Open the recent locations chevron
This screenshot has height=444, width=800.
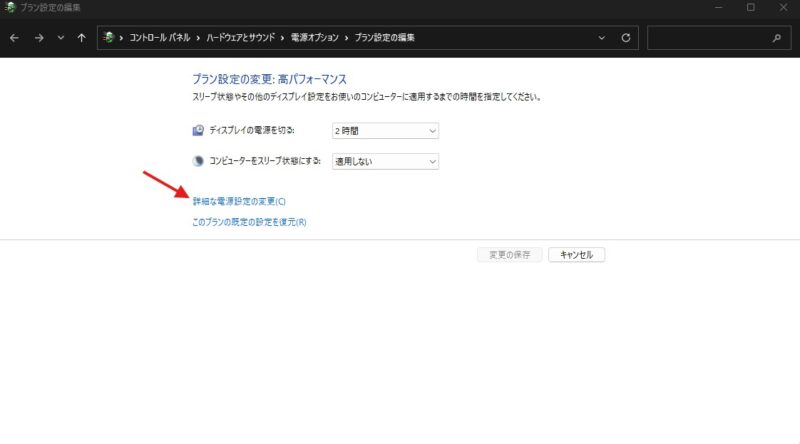(x=61, y=38)
